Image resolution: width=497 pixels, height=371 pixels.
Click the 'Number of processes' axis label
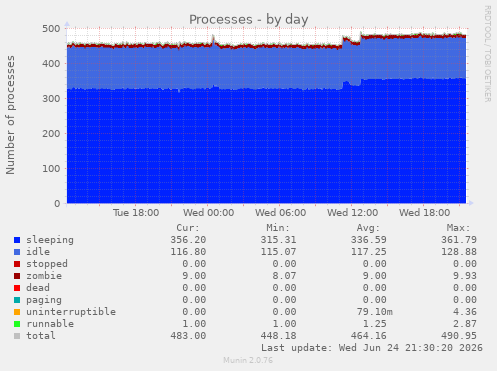coord(10,115)
